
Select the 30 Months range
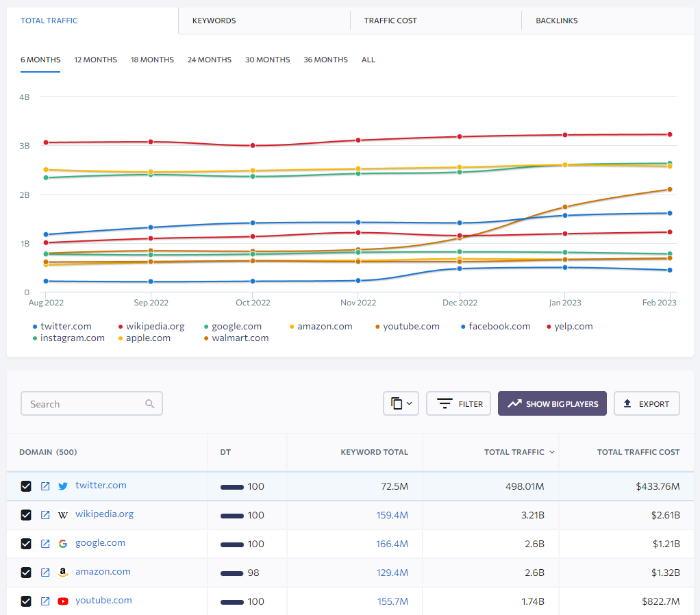point(267,60)
